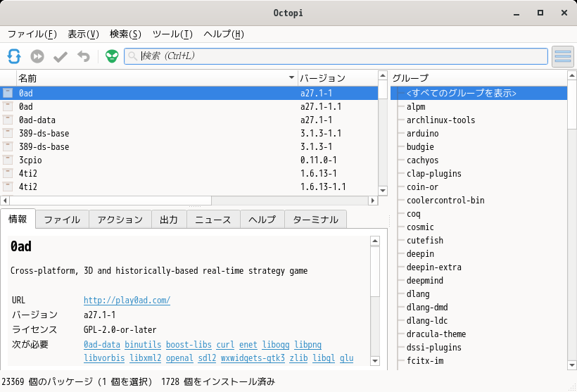Follow the wxwidgets-gtk3 dependency link

coord(253,358)
